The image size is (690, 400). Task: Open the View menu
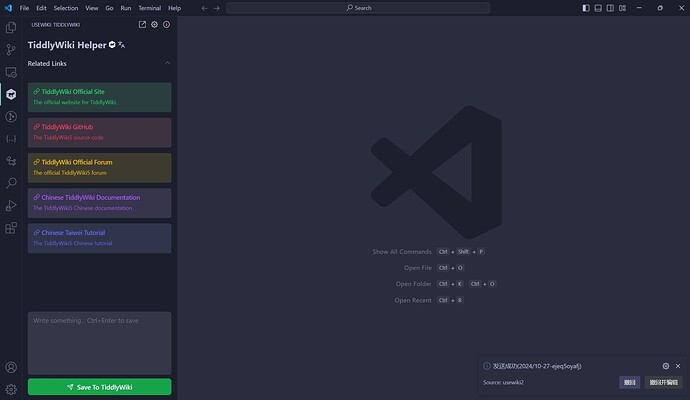(92, 8)
